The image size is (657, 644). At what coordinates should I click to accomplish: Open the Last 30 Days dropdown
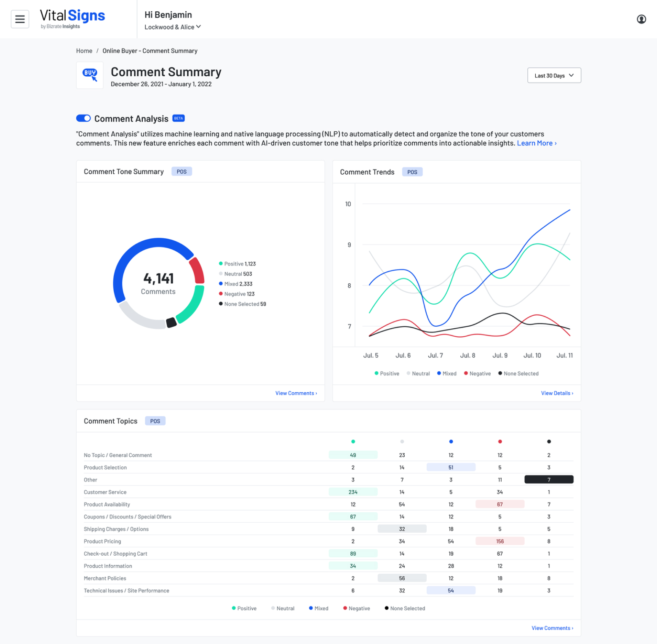554,75
